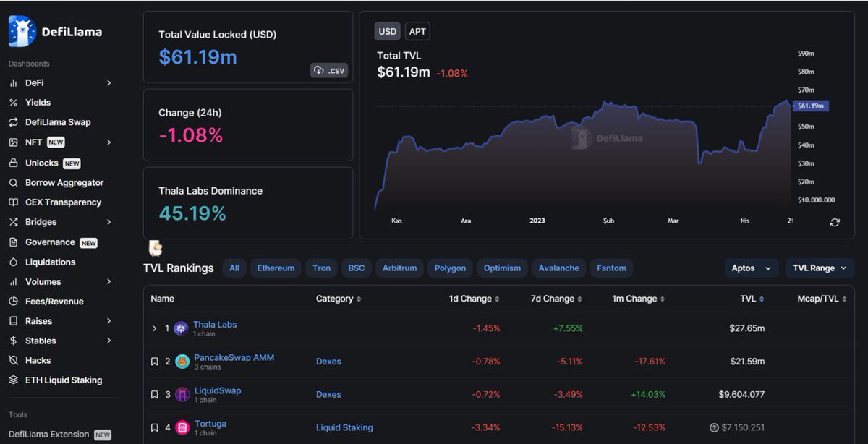Click the Governance document icon
Viewport: 868px width, 444px height.
pos(13,242)
